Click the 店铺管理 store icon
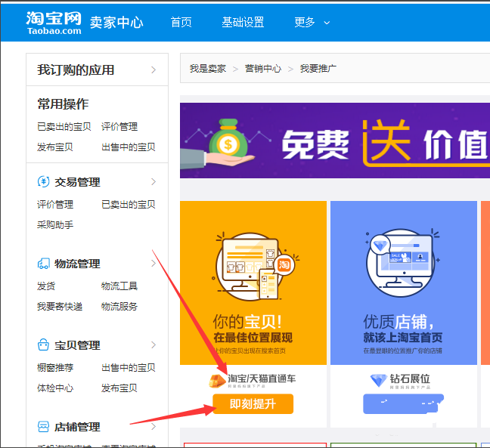 click(x=43, y=426)
